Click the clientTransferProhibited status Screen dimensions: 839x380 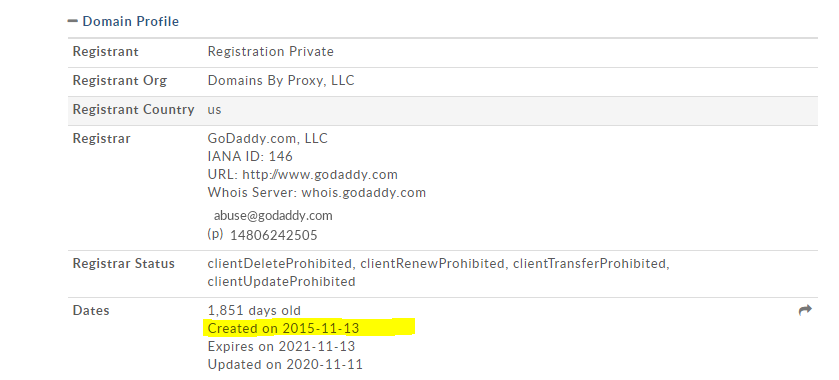click(x=589, y=263)
